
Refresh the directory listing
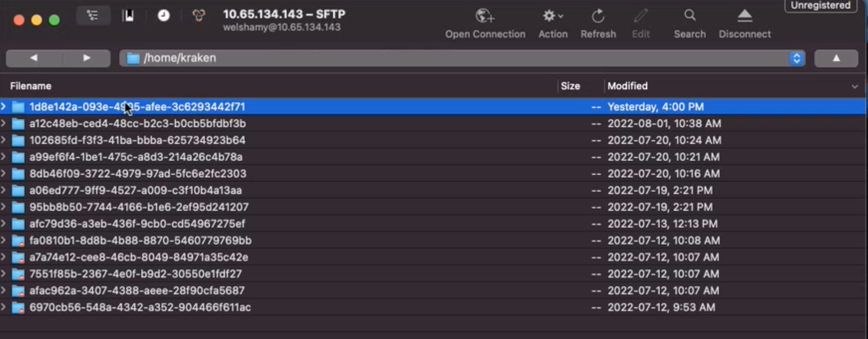point(598,16)
